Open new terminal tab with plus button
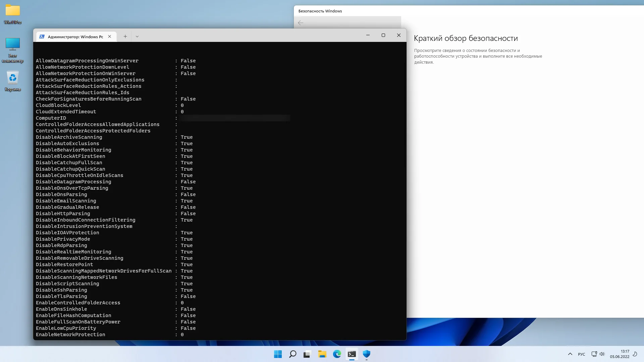 (125, 37)
